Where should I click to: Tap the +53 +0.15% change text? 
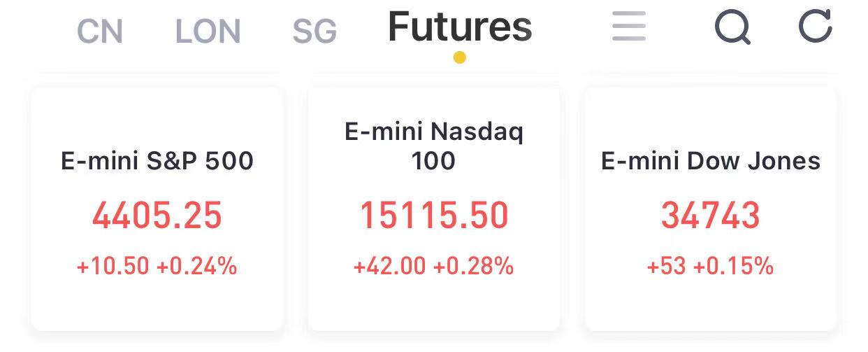click(x=711, y=266)
